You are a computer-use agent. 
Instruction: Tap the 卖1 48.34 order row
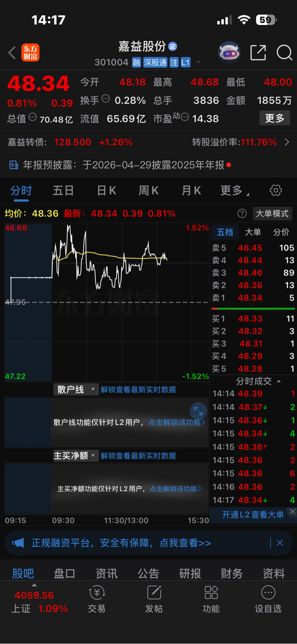click(x=253, y=298)
